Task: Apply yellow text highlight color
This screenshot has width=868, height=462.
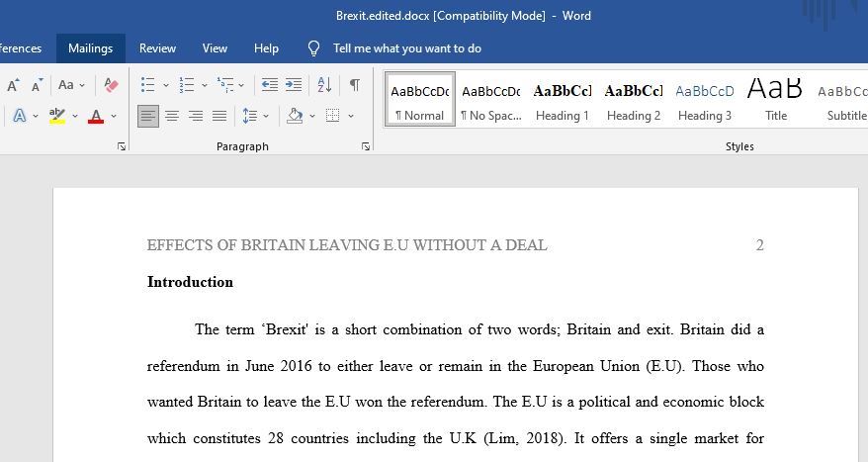Action: (57, 116)
